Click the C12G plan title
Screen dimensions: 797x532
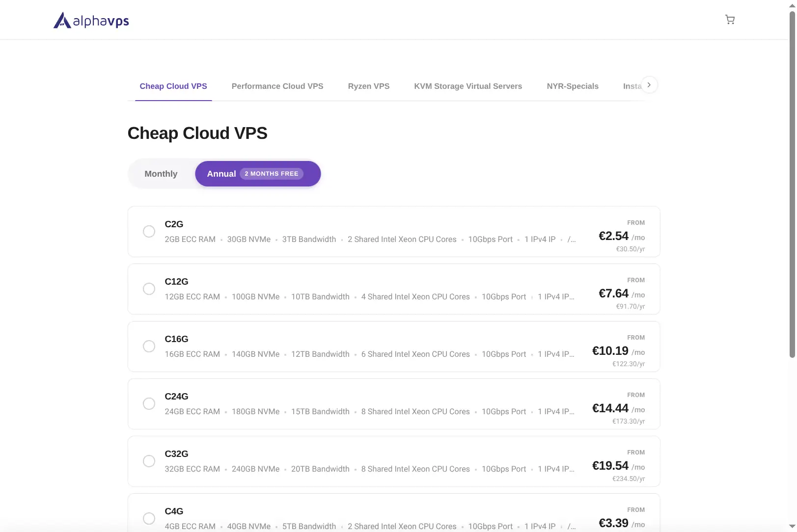(x=176, y=282)
